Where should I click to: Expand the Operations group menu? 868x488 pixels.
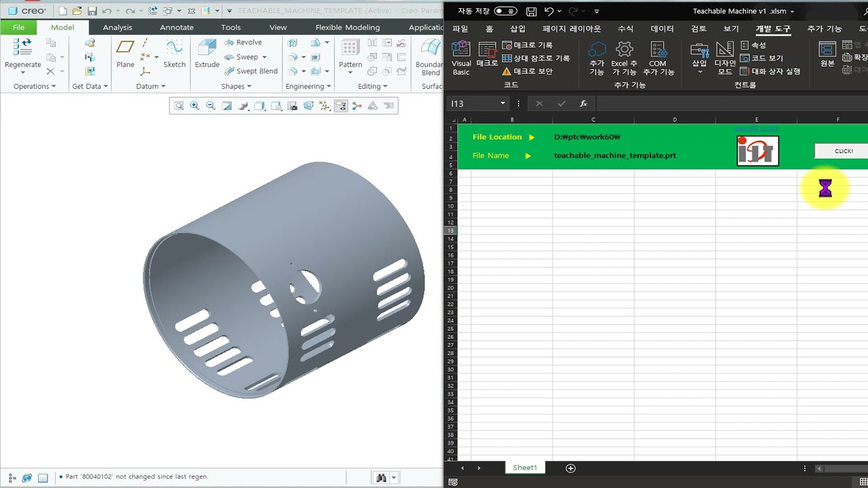(35, 86)
